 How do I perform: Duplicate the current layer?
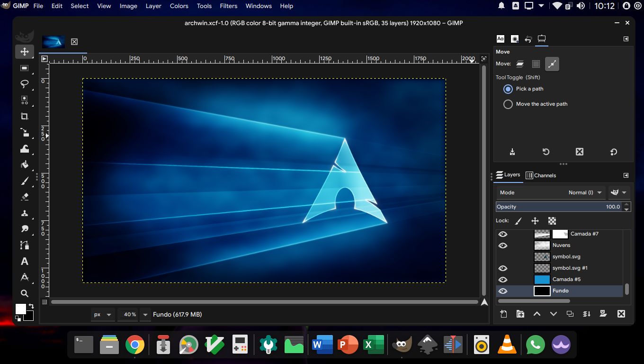570,314
